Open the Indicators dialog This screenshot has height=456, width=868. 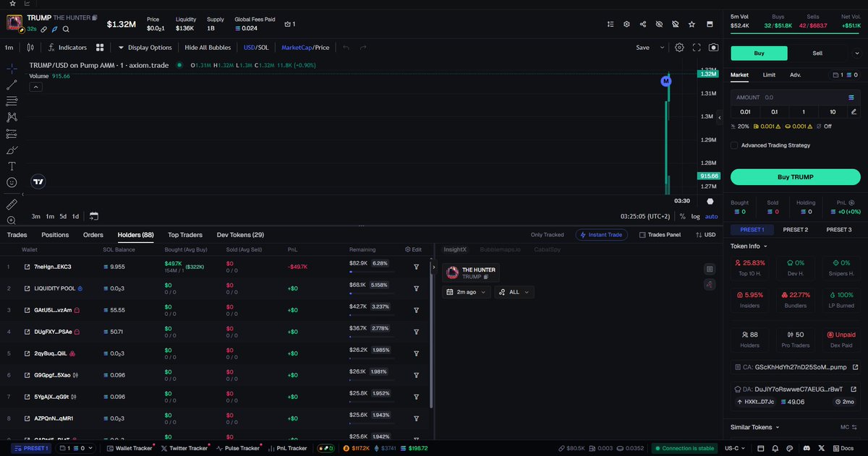[x=67, y=48]
